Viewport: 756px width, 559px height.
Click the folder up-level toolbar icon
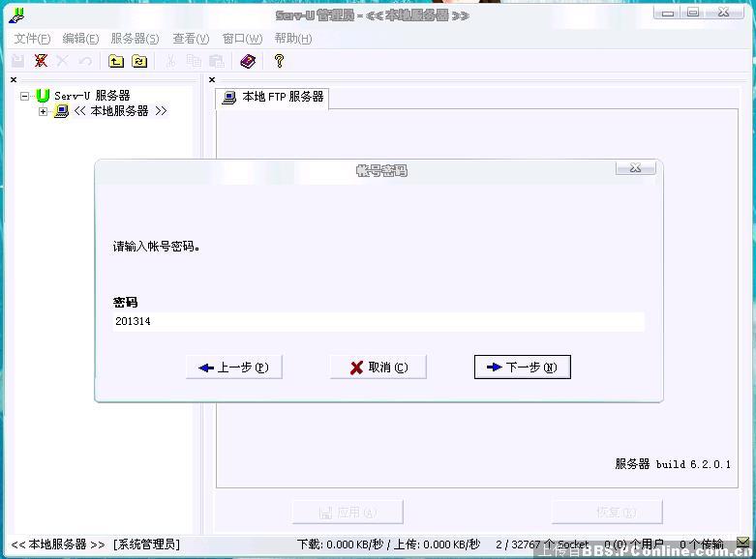pos(116,61)
